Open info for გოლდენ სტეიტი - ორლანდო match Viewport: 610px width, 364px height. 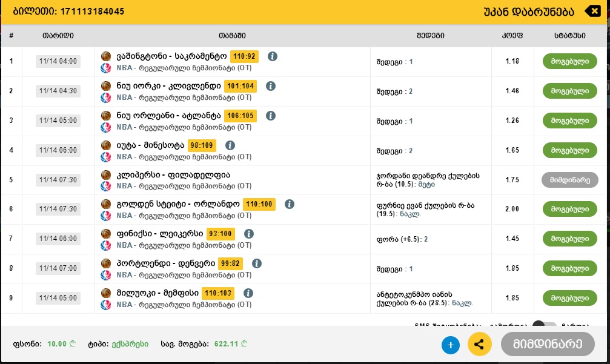pos(290,204)
